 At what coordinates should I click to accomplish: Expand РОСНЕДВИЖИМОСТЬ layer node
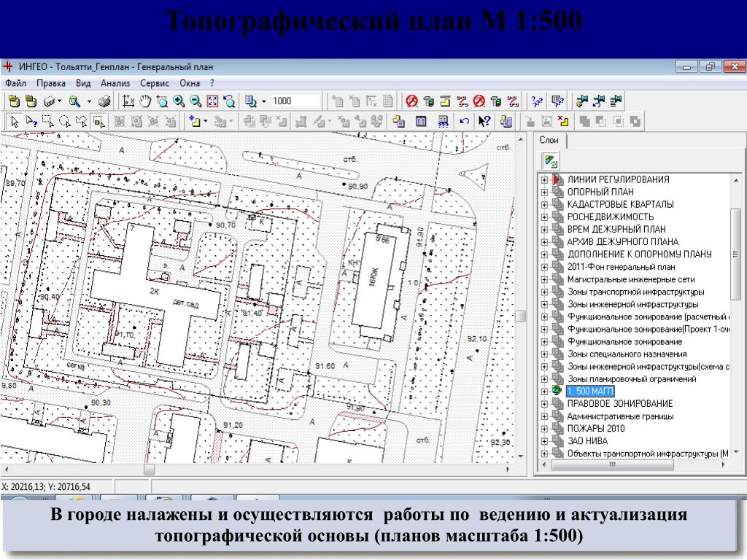click(544, 217)
